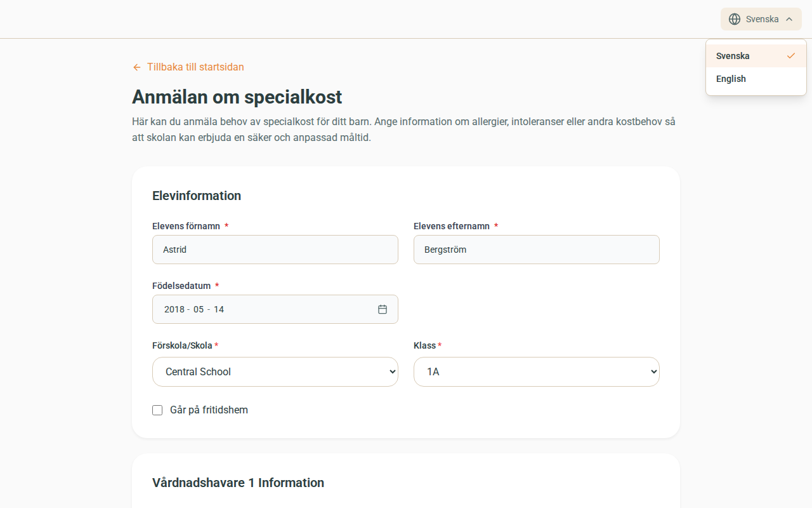The height and width of the screenshot is (508, 812).
Task: Open the Klass dropdown showing 1A
Action: coord(537,371)
